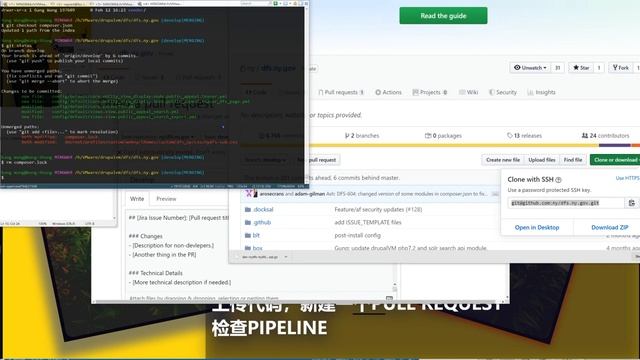This screenshot has height=360, width=640.
Task: Select the SSH clone URL field
Action: (x=566, y=203)
